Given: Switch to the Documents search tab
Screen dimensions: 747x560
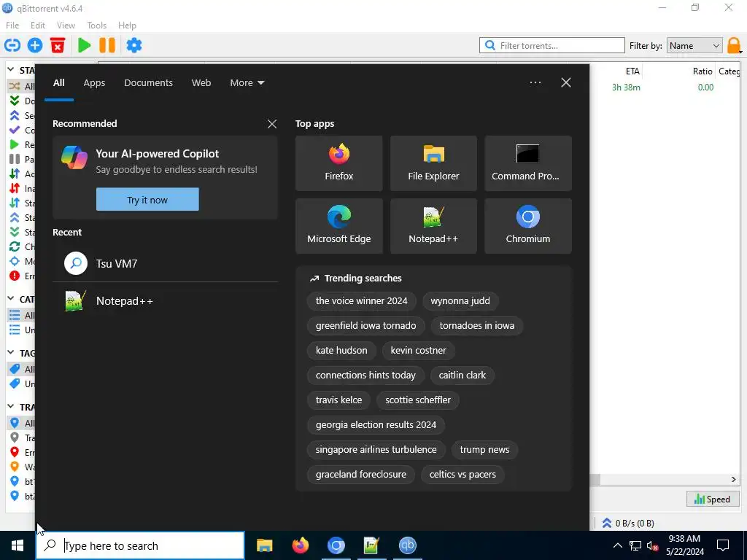Looking at the screenshot, I should tap(149, 83).
